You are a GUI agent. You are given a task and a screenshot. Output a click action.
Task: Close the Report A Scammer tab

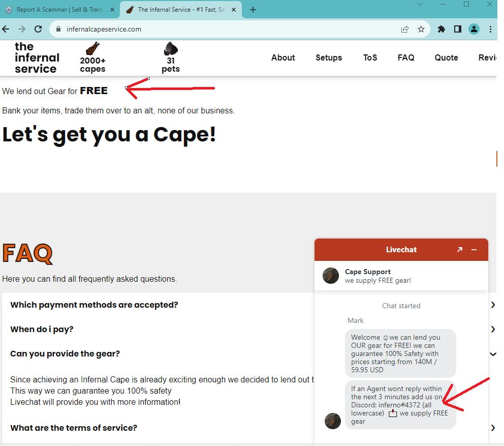click(x=112, y=10)
